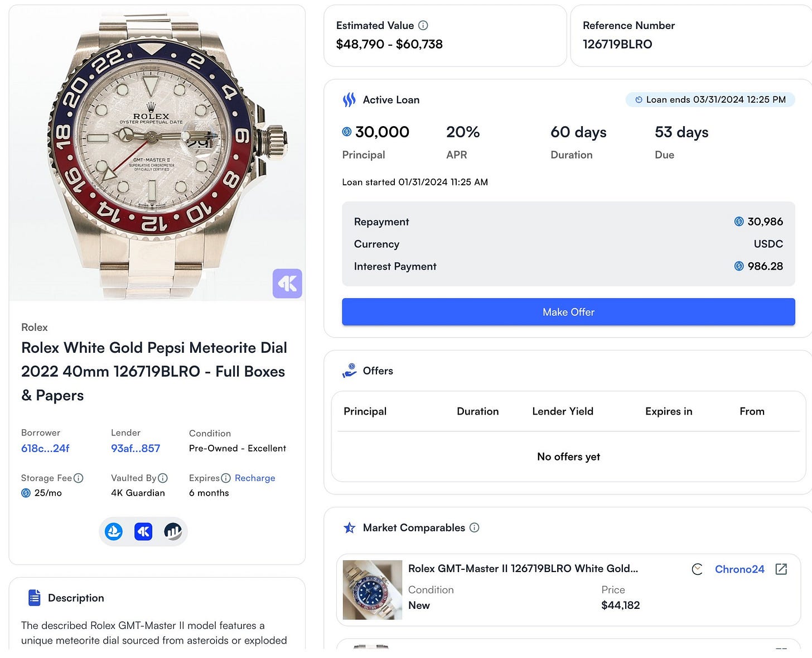Click the Storage Fee info icon
Image resolution: width=812 pixels, height=658 pixels.
click(x=79, y=478)
